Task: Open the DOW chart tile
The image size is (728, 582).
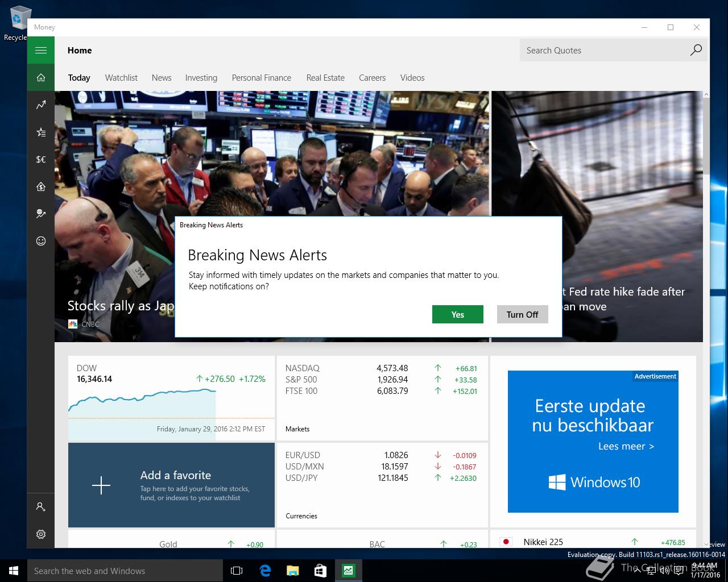Action: pos(171,398)
